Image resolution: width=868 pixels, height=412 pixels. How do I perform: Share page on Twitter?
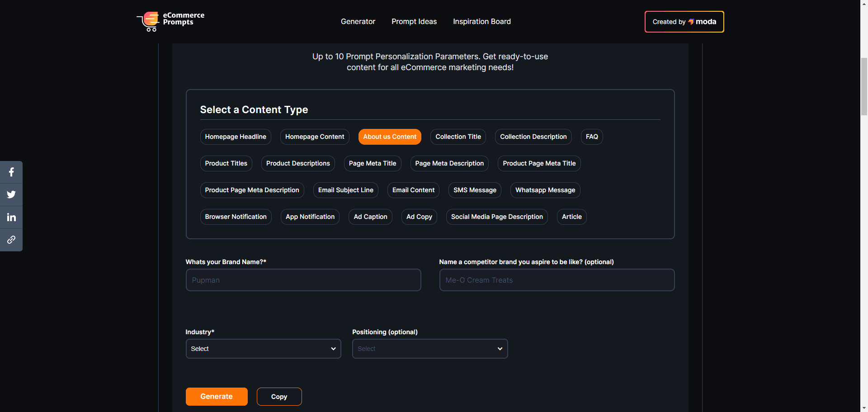(x=11, y=195)
